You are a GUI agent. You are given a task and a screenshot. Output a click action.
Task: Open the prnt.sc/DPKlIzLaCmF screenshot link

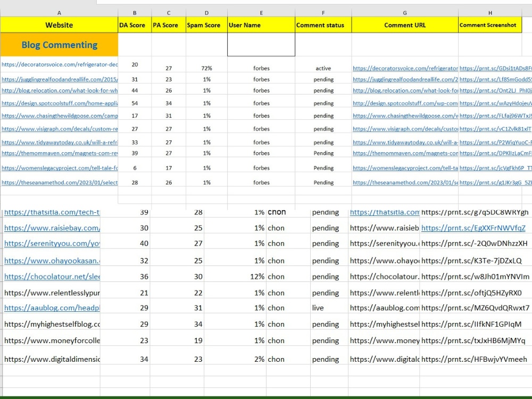496,153
